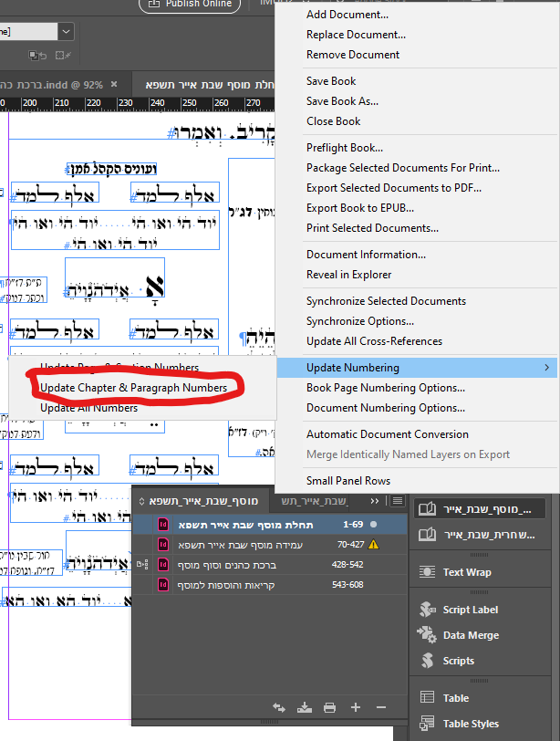Click the yellow warning icon on row 70-427
560x741 pixels.
[x=374, y=545]
